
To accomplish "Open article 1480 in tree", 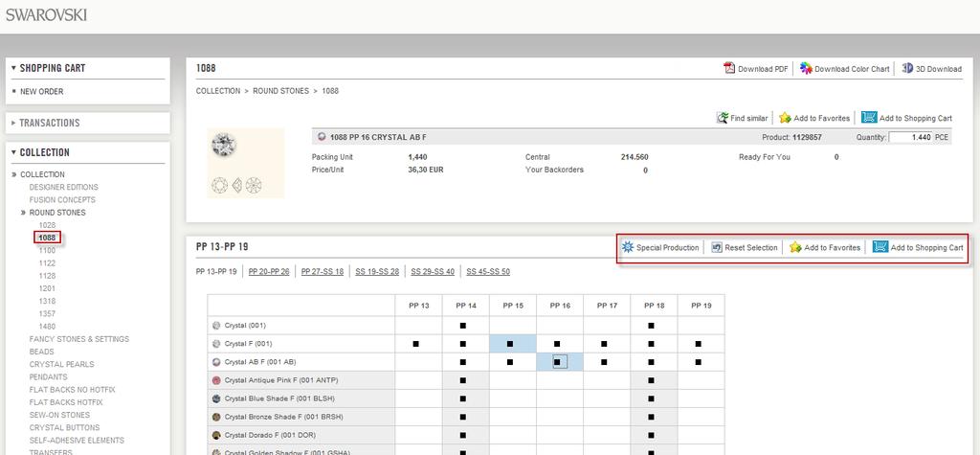I will point(47,327).
